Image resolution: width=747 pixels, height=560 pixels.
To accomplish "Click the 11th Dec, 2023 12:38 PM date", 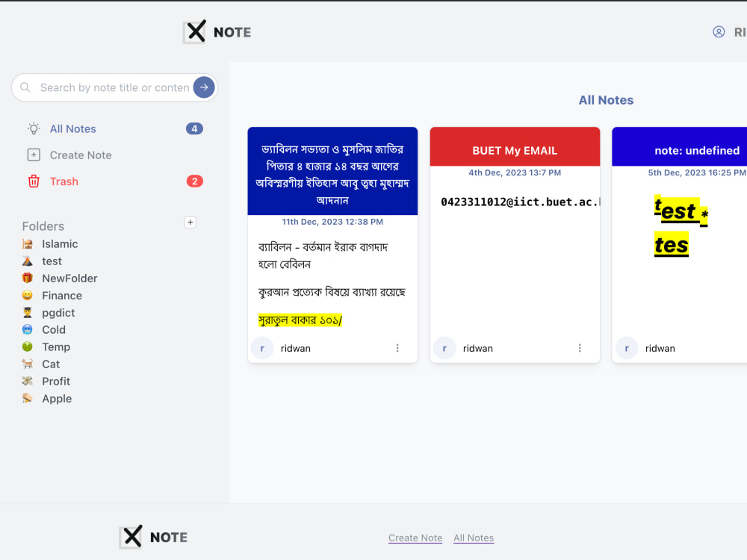I will coord(332,222).
